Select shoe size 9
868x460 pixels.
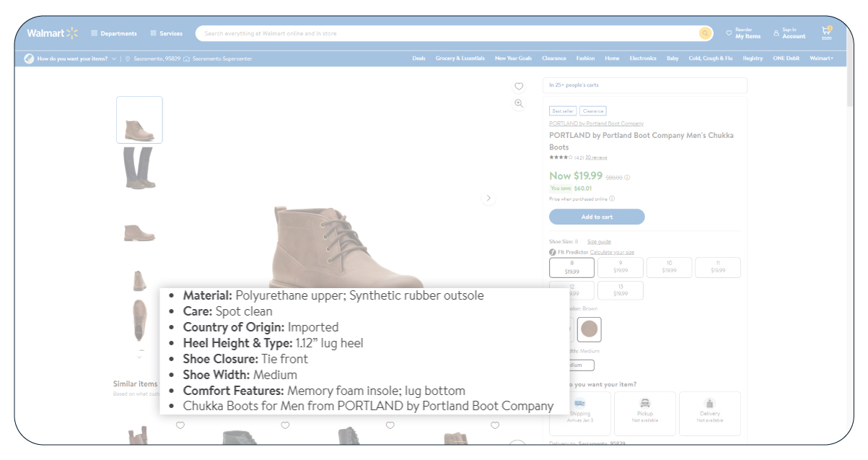click(621, 267)
